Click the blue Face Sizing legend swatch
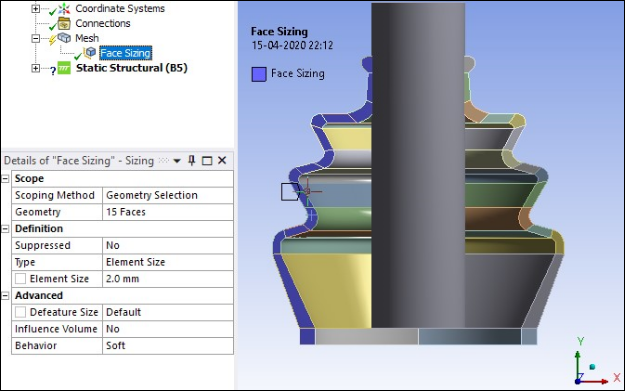 (259, 74)
